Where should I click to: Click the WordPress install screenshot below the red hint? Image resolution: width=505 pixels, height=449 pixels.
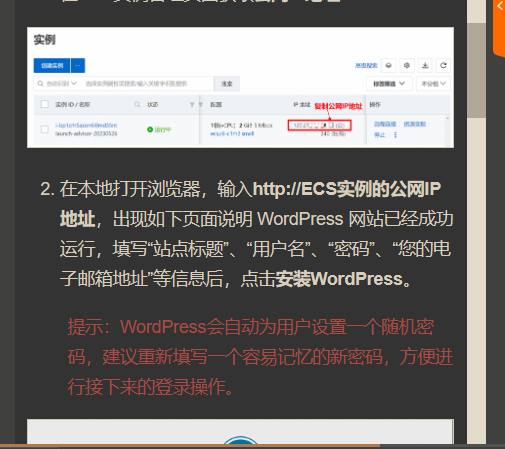coord(240,431)
